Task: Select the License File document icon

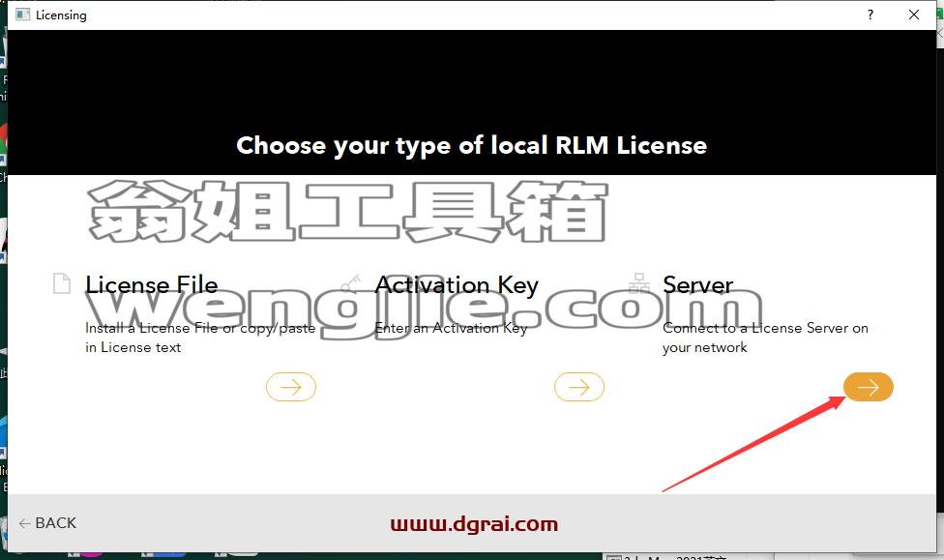Action: click(x=62, y=283)
